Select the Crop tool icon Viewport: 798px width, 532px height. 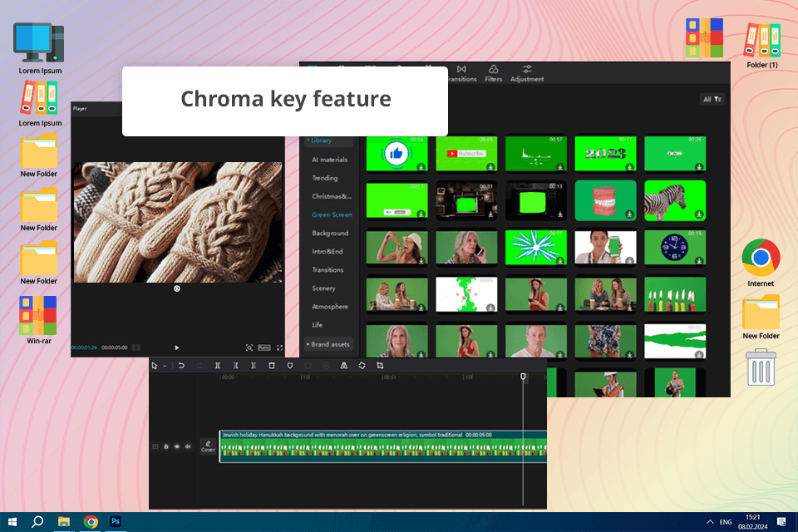coord(380,366)
